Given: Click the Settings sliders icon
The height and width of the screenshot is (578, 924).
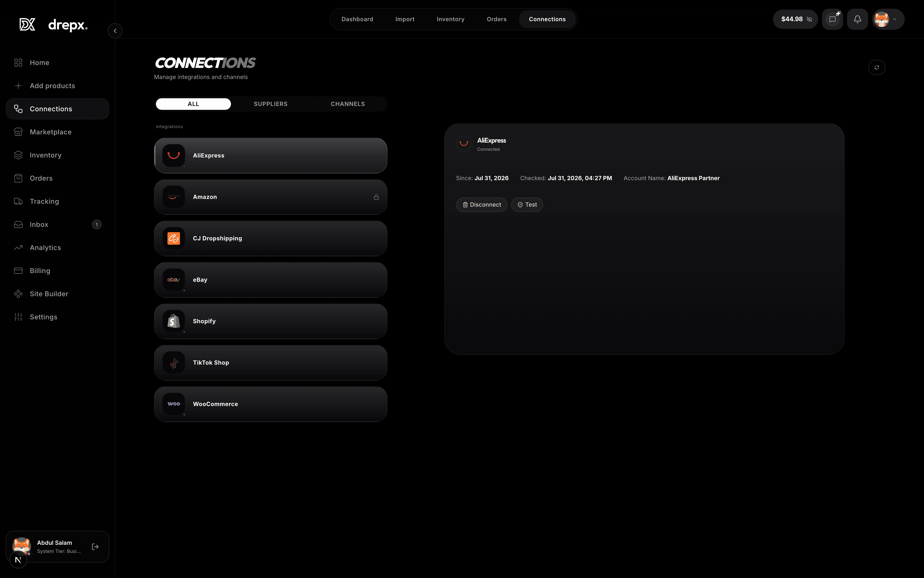Looking at the screenshot, I should tap(18, 317).
